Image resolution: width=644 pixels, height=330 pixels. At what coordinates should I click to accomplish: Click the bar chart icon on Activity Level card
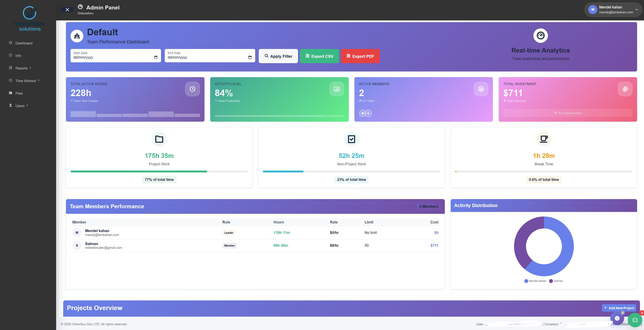pos(337,89)
